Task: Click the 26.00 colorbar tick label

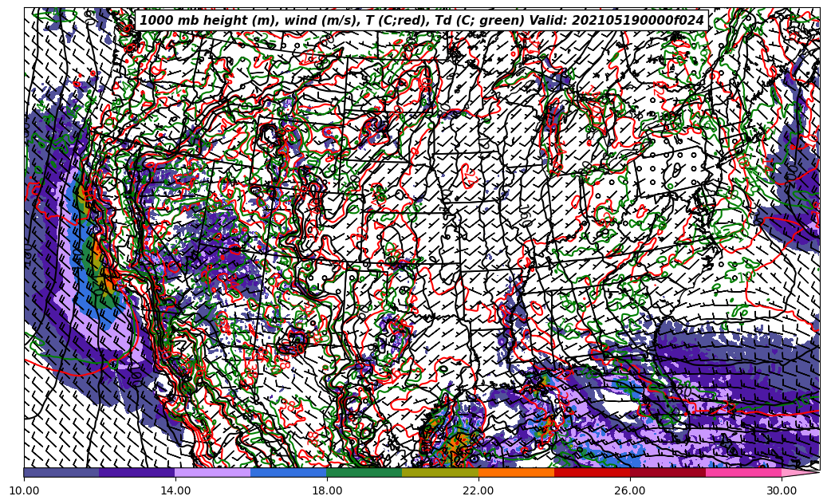Action: (630, 491)
